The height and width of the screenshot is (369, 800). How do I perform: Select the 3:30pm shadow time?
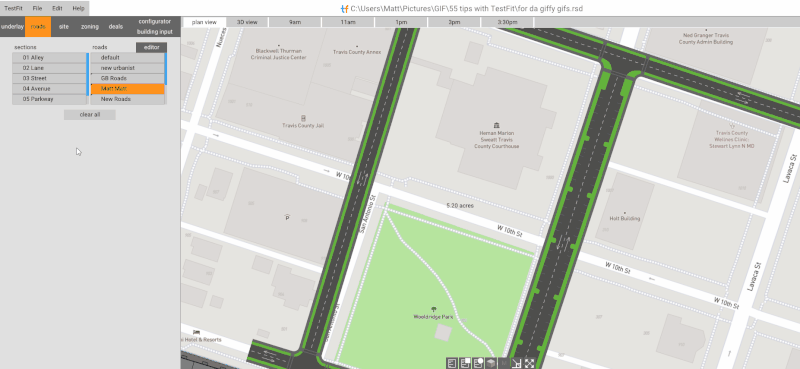[x=507, y=22]
